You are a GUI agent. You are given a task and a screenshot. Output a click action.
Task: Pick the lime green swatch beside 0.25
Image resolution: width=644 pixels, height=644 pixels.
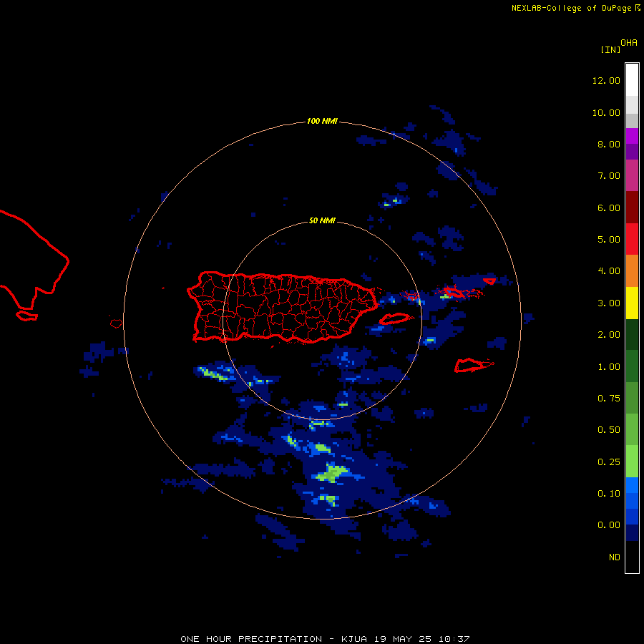point(632,462)
